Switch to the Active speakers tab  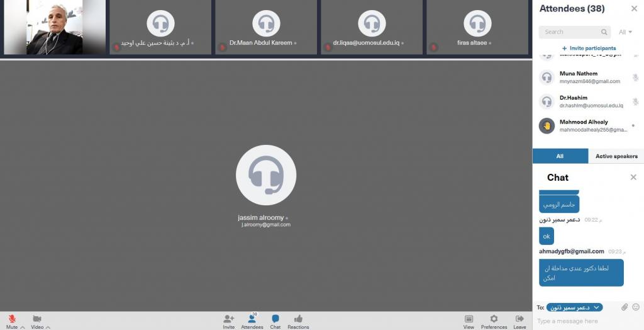pos(616,156)
